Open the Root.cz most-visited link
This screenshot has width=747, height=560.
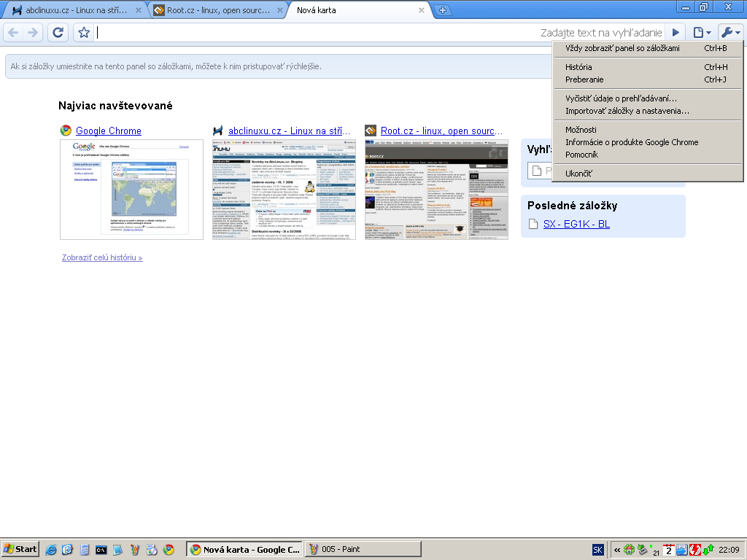pyautogui.click(x=441, y=131)
